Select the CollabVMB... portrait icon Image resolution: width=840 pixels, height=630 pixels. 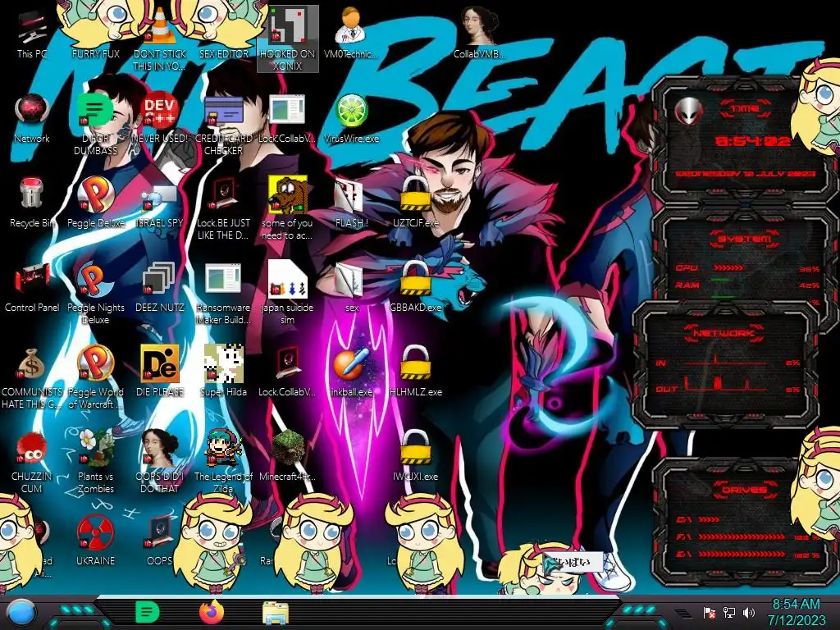(x=479, y=33)
